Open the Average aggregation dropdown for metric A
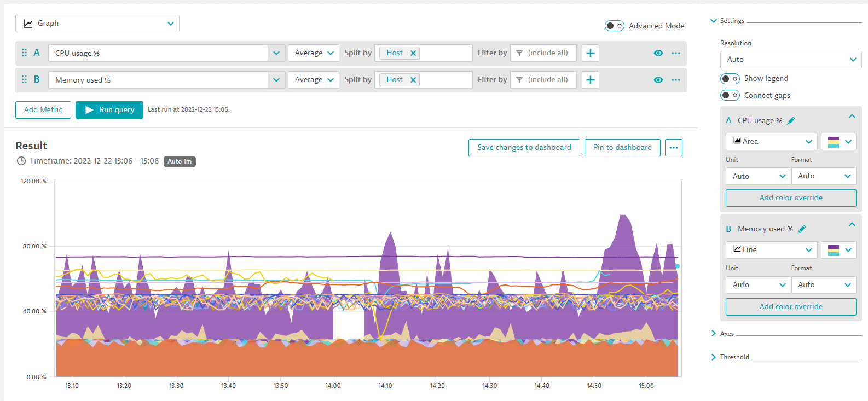Viewport: 868px width, 401px height. coord(314,53)
